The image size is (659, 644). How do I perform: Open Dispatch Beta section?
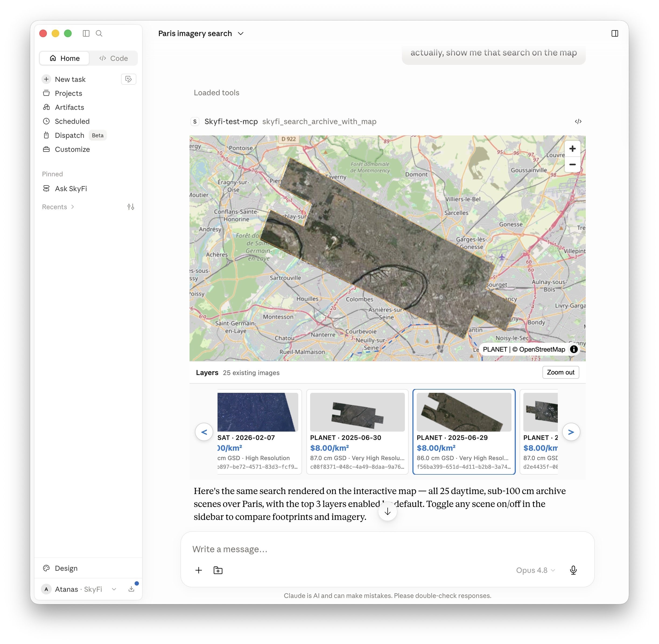click(88, 135)
